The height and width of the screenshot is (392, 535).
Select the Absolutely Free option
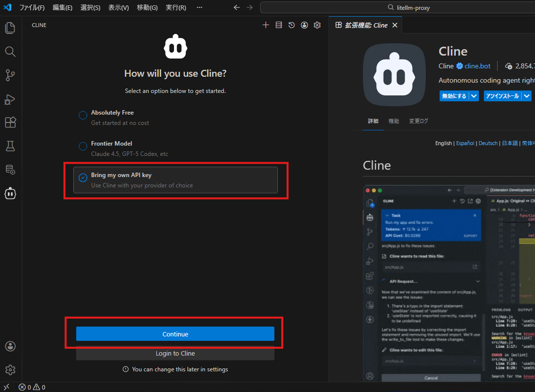click(x=176, y=118)
